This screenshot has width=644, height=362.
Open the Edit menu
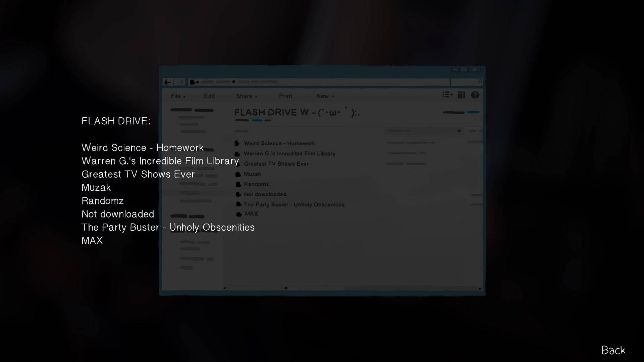click(x=209, y=96)
